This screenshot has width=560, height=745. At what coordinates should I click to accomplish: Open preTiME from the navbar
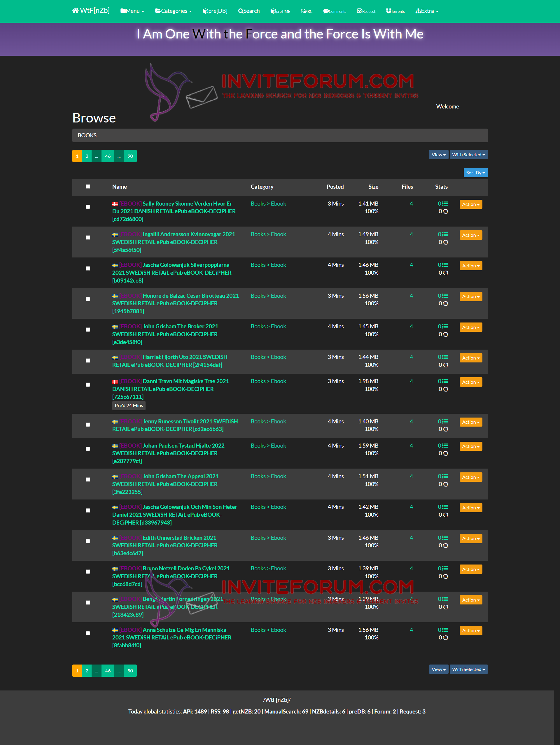[x=280, y=11]
